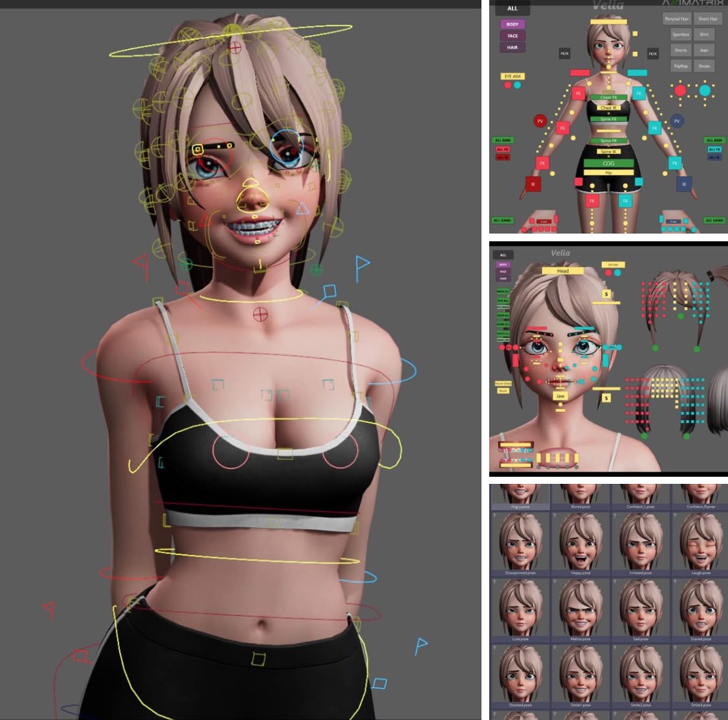Toggle the HAIR layer in body picker
Image resolution: width=728 pixels, height=720 pixels.
(x=513, y=47)
